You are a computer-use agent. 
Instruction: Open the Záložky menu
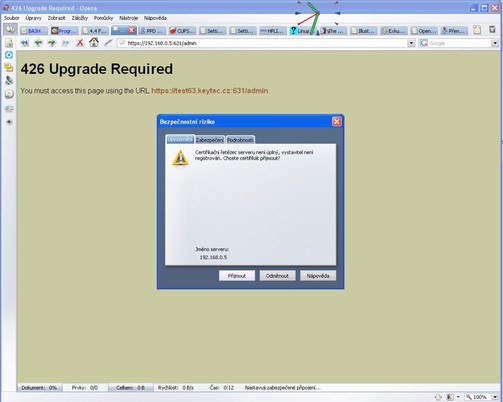tap(80, 18)
